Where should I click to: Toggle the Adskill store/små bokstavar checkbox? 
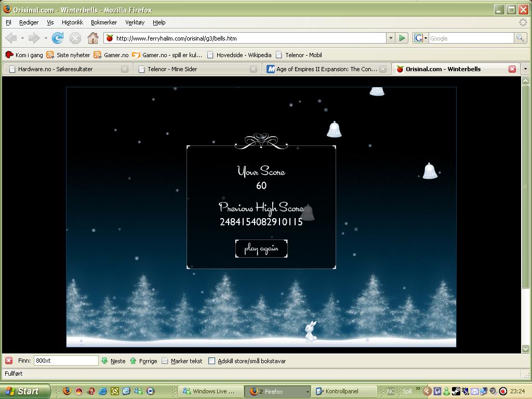211,361
